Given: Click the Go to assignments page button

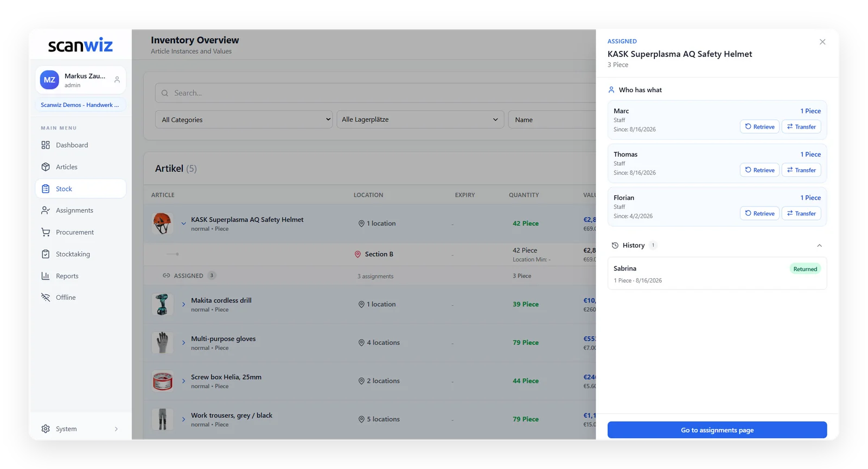Looking at the screenshot, I should point(717,430).
